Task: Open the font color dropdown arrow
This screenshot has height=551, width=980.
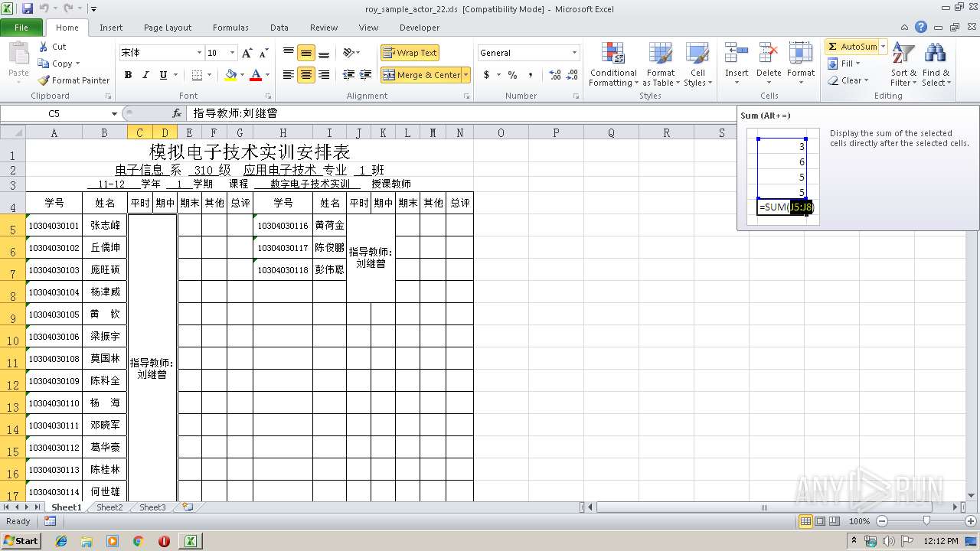Action: coord(267,75)
